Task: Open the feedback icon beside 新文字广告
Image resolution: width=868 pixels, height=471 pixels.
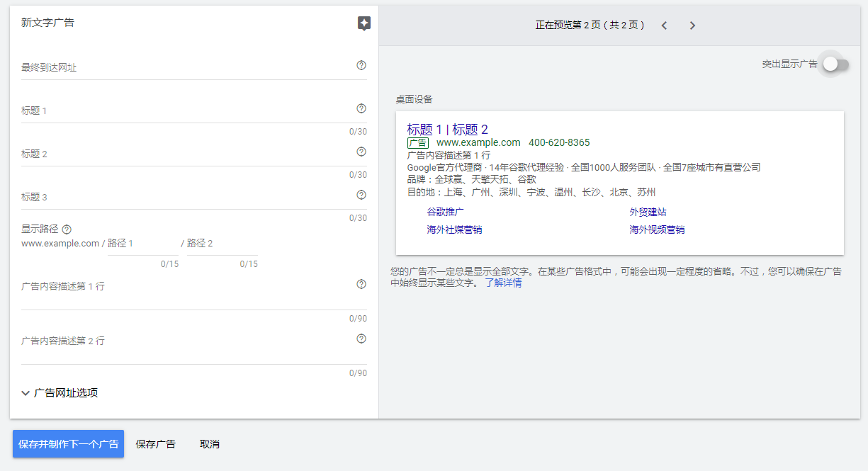Action: click(363, 24)
